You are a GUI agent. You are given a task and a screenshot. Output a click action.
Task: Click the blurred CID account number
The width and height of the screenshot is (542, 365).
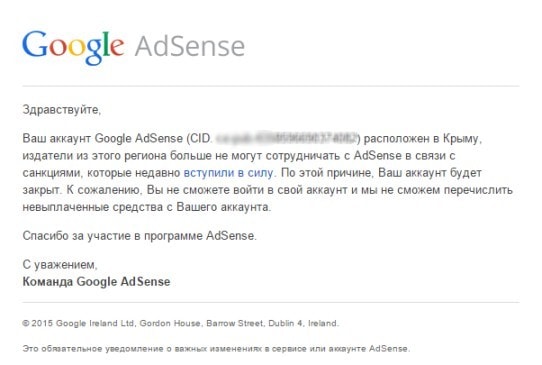coord(286,138)
